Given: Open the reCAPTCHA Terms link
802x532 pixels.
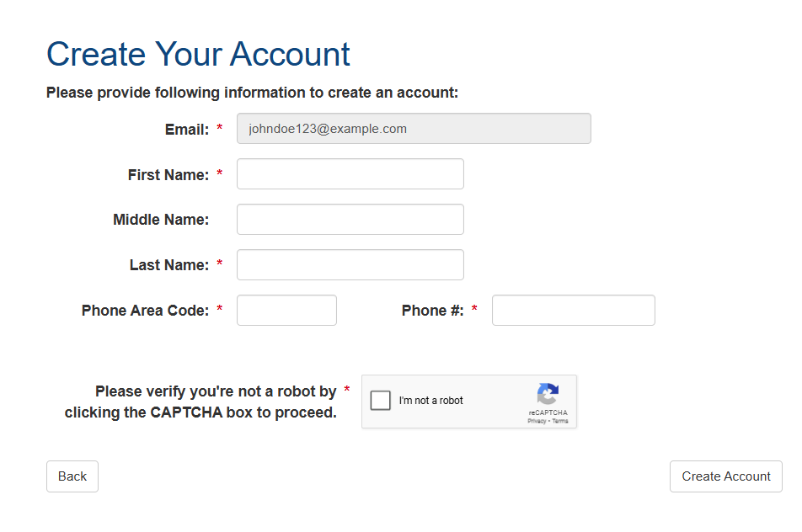Looking at the screenshot, I should pos(560,421).
